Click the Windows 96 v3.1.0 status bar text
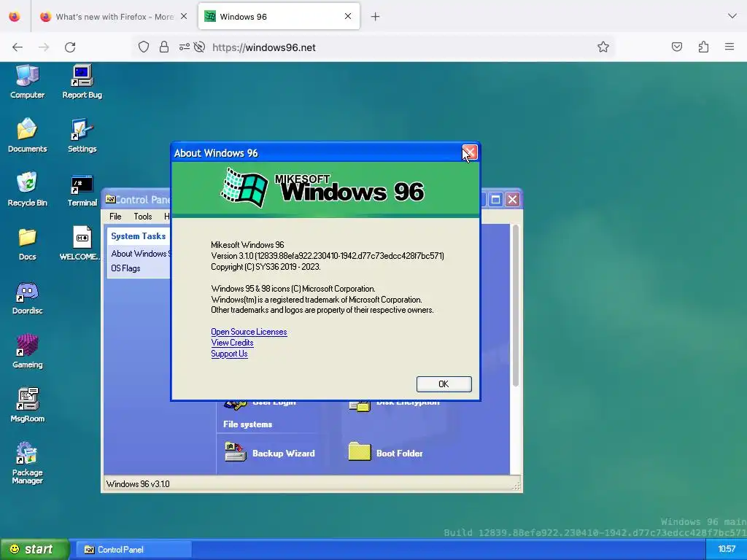 [138, 484]
